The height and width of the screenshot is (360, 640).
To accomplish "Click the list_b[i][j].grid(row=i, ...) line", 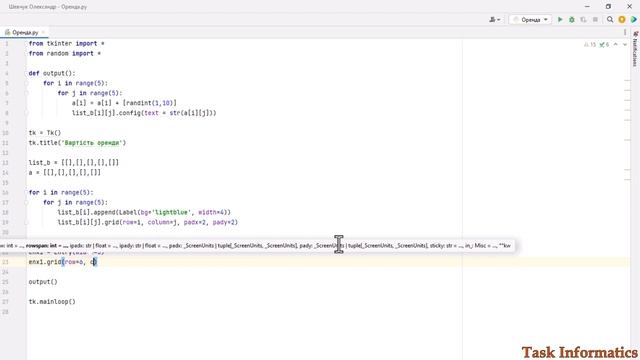I will [x=148, y=222].
